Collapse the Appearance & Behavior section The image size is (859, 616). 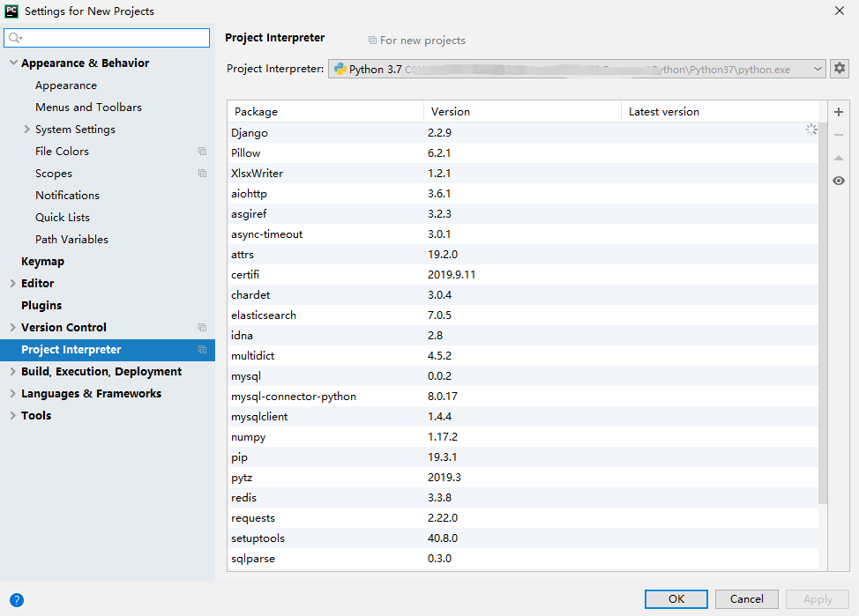click(x=13, y=63)
